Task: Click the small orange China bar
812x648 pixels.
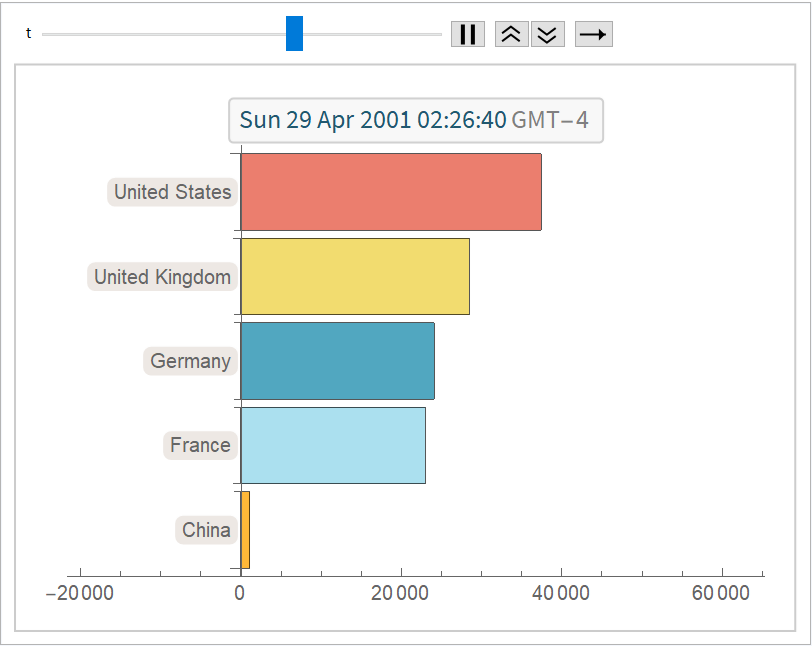Action: (245, 530)
